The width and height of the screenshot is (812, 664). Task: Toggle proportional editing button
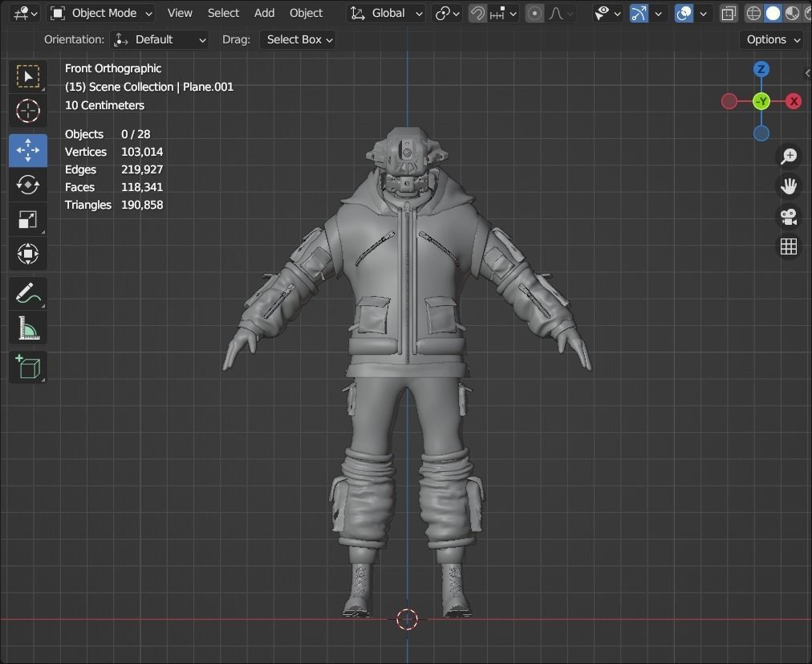pos(534,14)
